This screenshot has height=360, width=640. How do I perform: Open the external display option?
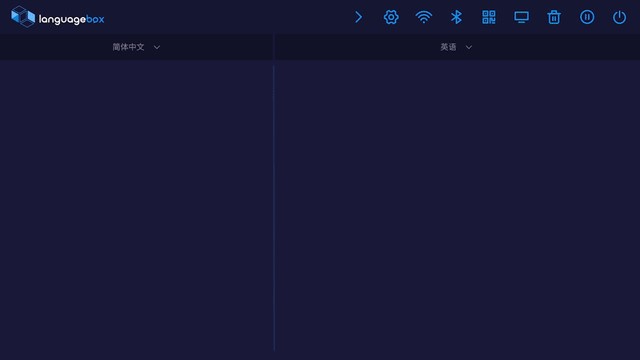coord(521,17)
